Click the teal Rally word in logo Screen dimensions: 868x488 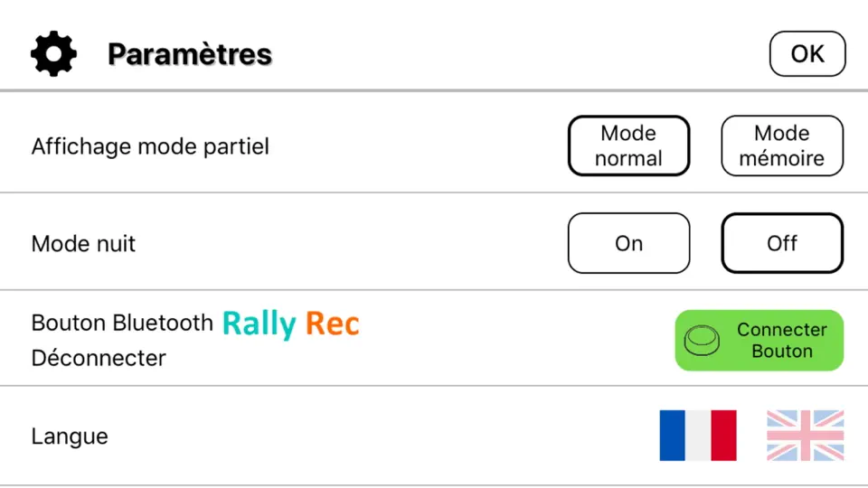[259, 324]
